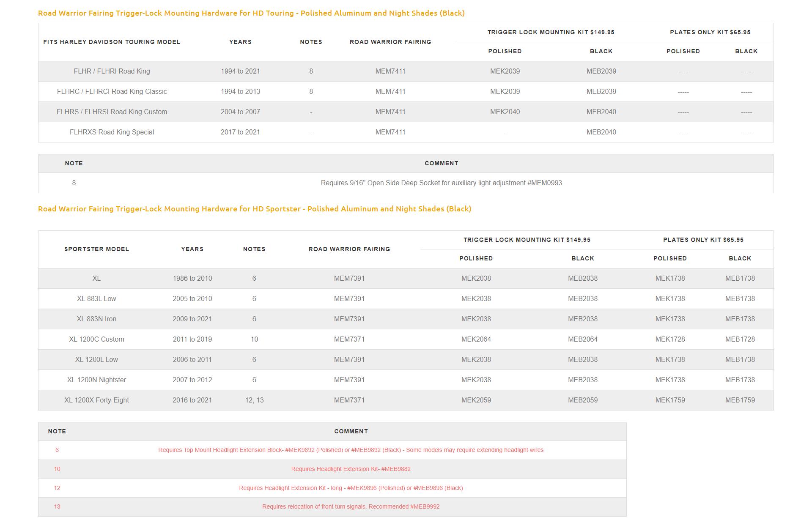Click the 9/16" open side deep socket comment
812x531 pixels.
[441, 183]
